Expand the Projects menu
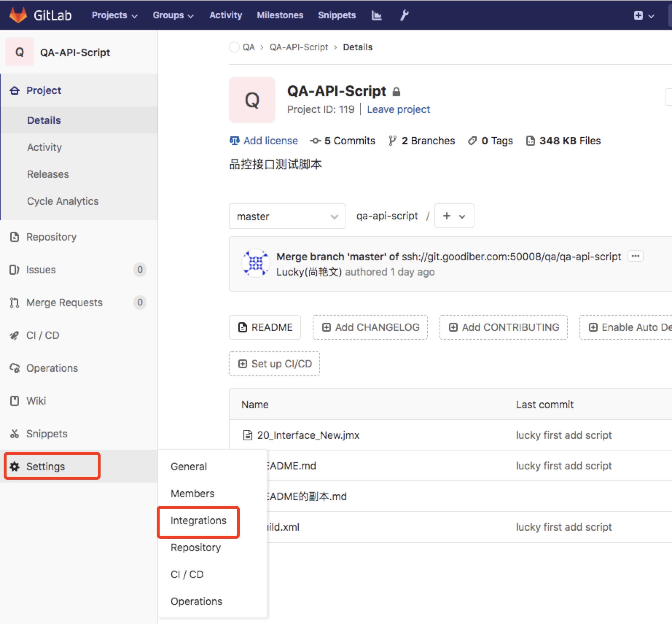672x624 pixels. [x=114, y=15]
